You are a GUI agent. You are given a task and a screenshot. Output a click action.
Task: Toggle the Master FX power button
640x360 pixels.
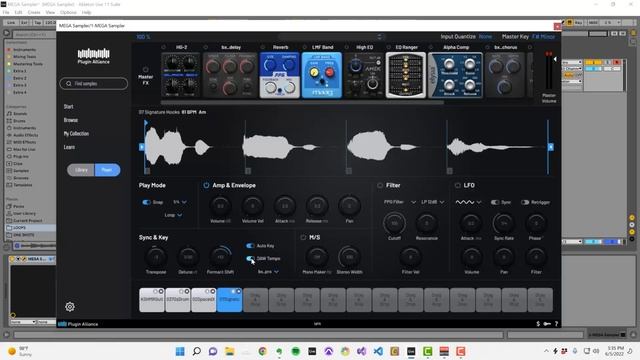click(145, 69)
